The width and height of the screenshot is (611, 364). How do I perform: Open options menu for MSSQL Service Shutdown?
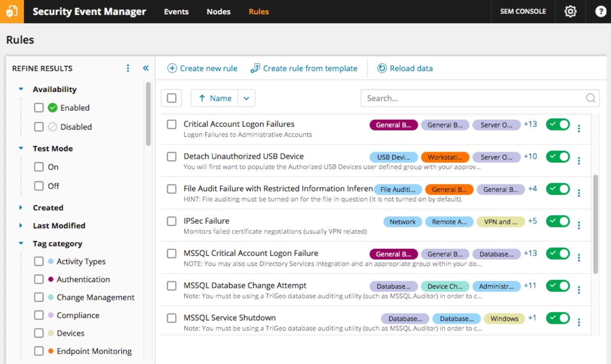pyautogui.click(x=579, y=322)
